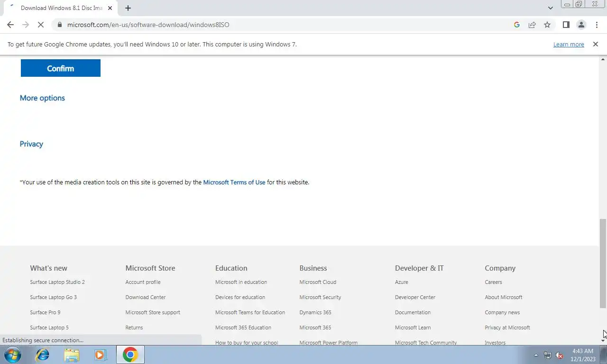Share this page icon
The width and height of the screenshot is (607, 364).
pos(532,25)
